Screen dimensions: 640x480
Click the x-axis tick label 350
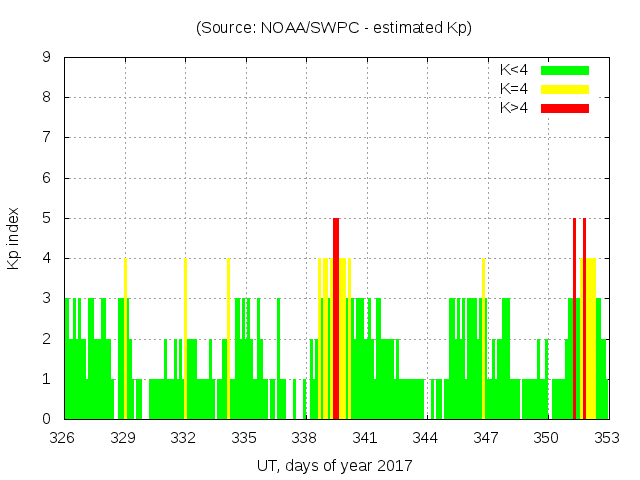coord(547,438)
